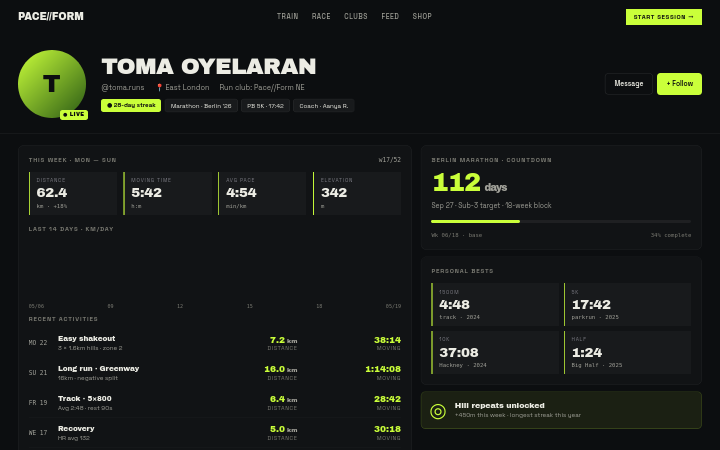Click the w17/52 week label
The height and width of the screenshot is (450, 720).
(x=389, y=160)
